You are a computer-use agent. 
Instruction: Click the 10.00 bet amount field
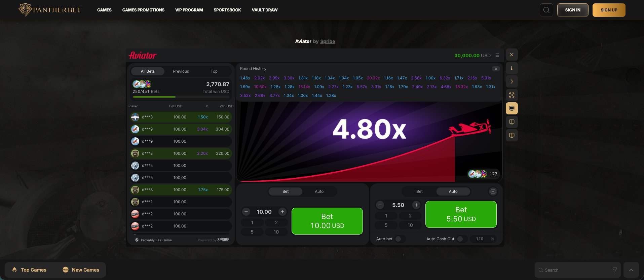pos(264,212)
